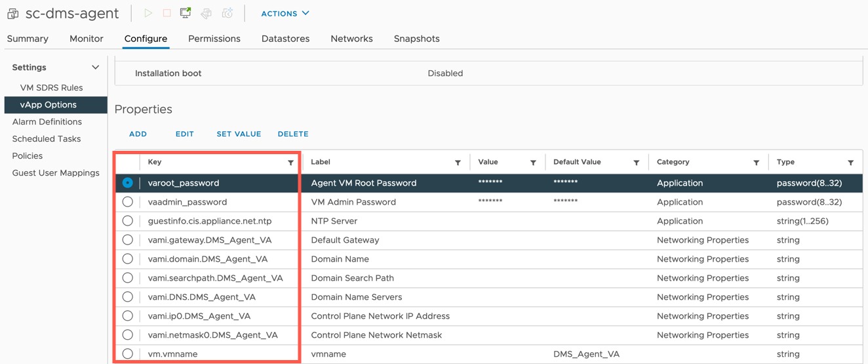Click Control Plane Network IP Address cell
The height and width of the screenshot is (364, 868).
coord(380,316)
